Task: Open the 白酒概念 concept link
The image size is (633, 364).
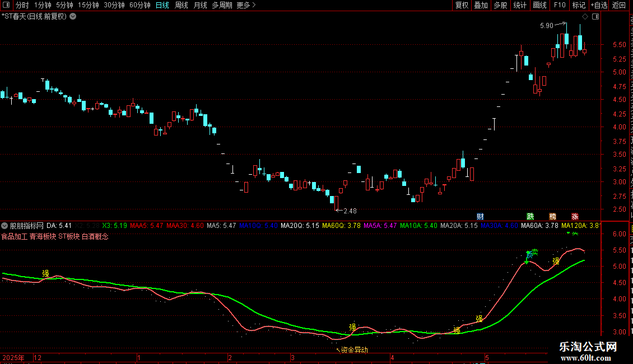Action: (95, 236)
